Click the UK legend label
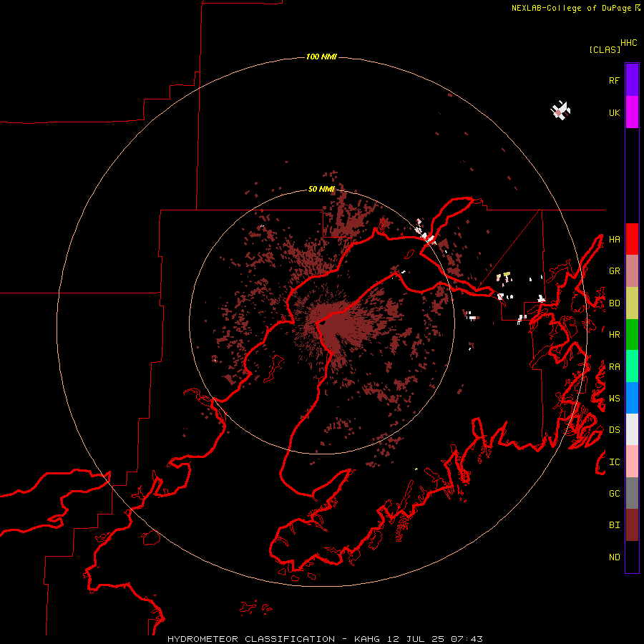 pos(614,112)
